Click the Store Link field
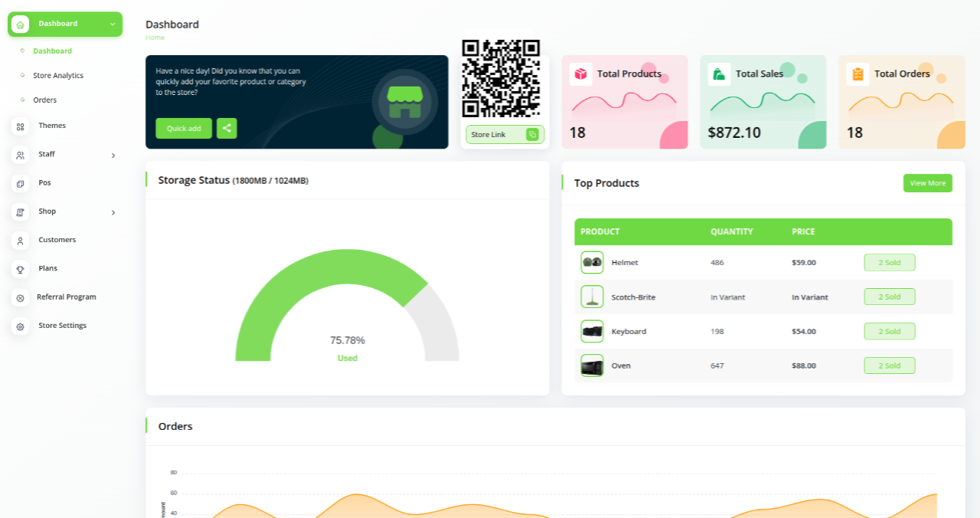This screenshot has width=980, height=518. [x=505, y=135]
